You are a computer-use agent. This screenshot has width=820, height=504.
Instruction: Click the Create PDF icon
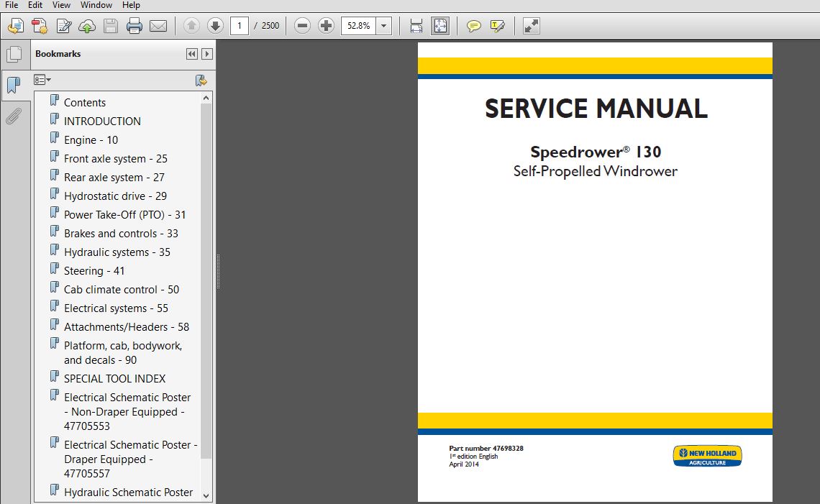click(39, 27)
